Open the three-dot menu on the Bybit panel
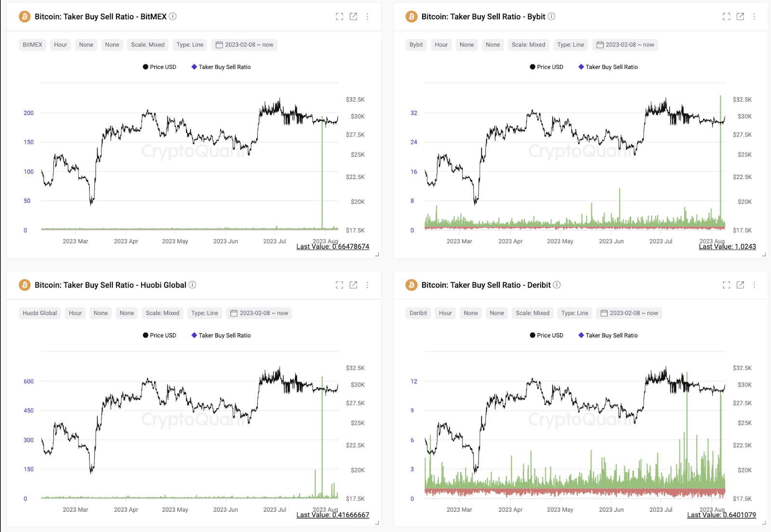Image resolution: width=771 pixels, height=532 pixels. pos(755,16)
